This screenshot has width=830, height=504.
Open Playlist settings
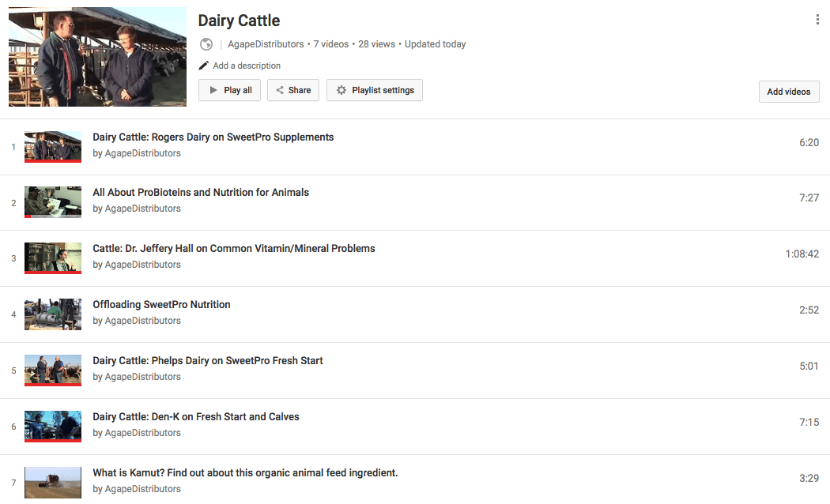375,90
